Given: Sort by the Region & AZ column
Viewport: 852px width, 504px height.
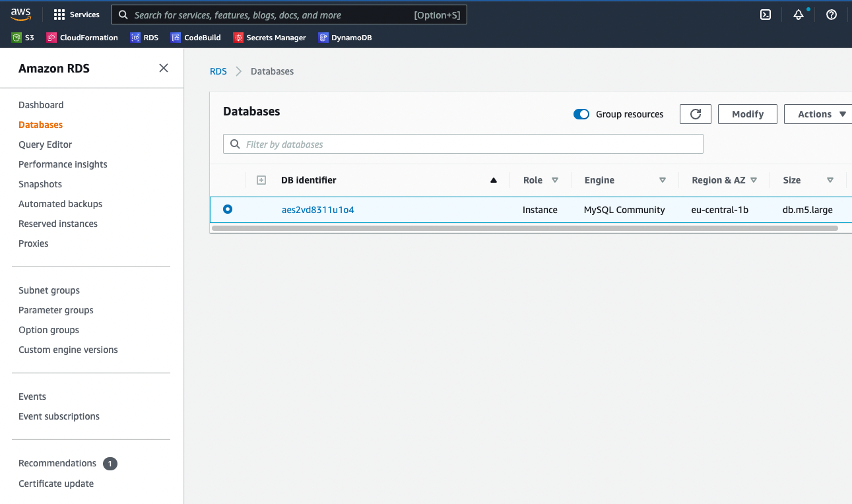Looking at the screenshot, I should point(754,180).
